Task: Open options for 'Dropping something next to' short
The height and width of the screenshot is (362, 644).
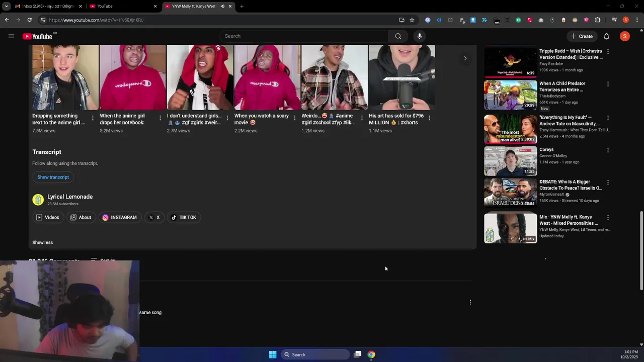Action: pos(93,118)
